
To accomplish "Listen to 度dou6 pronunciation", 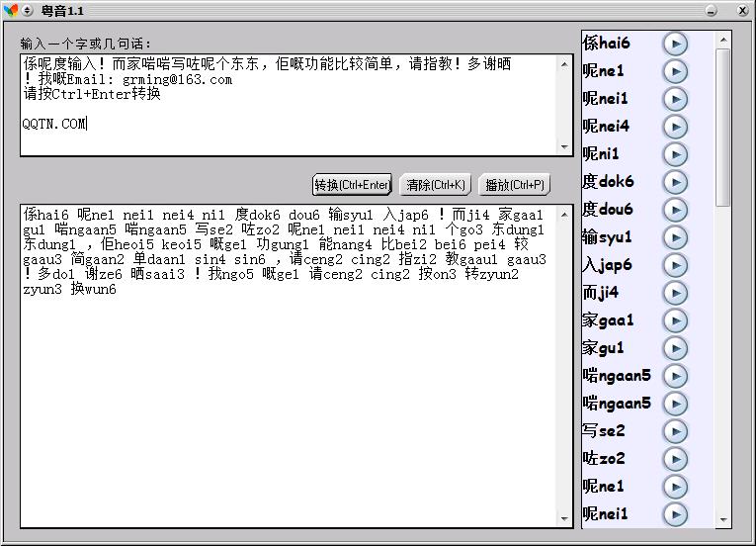I will point(675,210).
